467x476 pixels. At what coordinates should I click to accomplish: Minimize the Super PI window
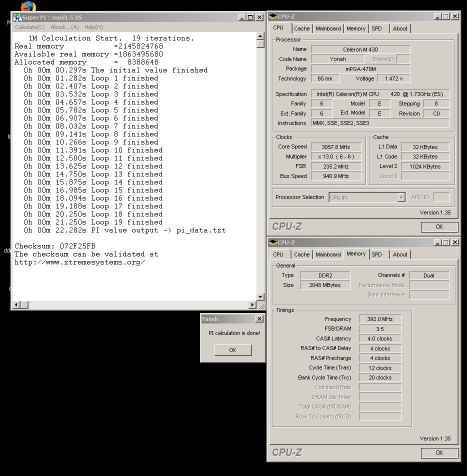[242, 17]
